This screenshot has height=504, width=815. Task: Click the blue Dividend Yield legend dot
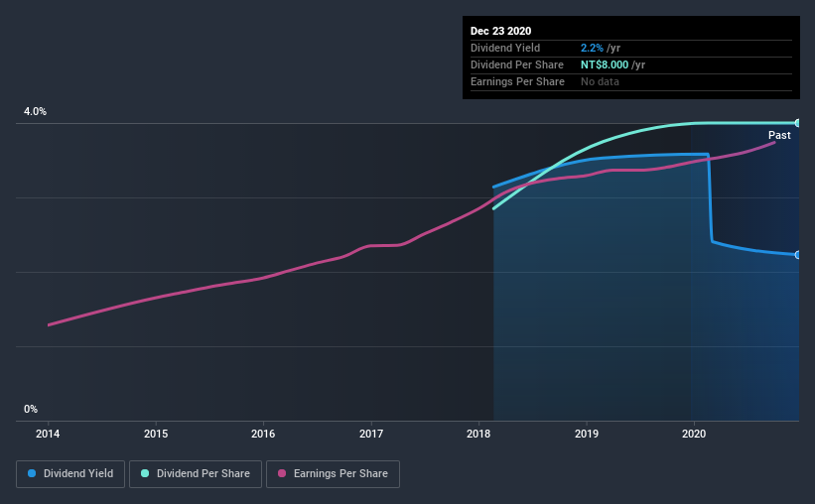pos(32,473)
